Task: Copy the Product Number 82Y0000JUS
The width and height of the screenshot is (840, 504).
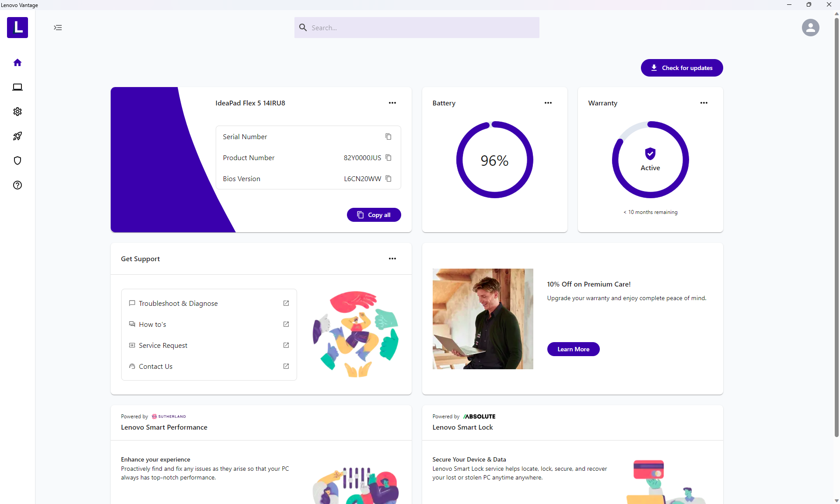Action: pos(388,157)
